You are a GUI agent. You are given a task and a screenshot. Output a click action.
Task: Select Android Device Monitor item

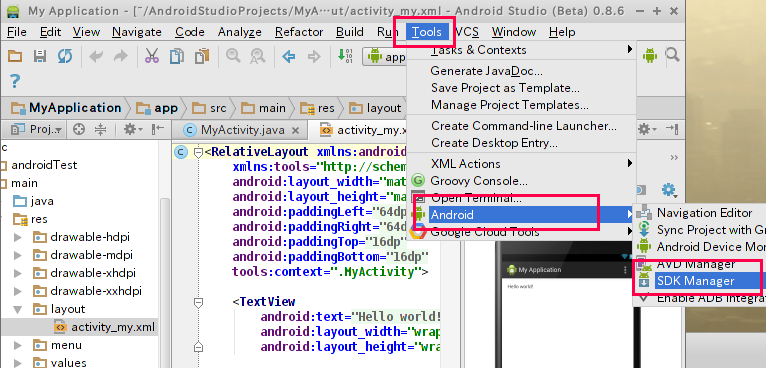coord(700,247)
